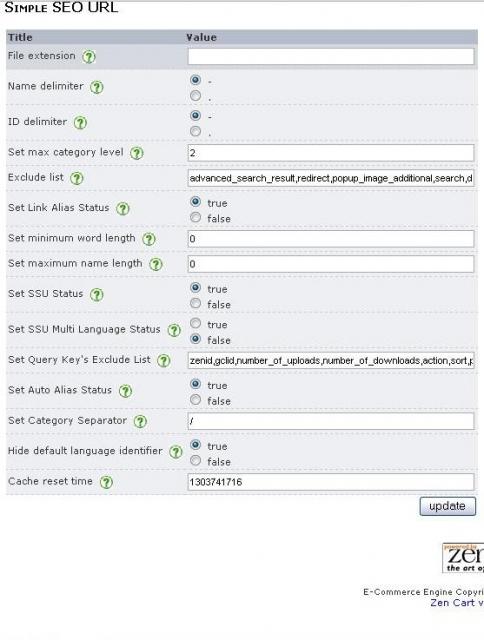The height and width of the screenshot is (640, 484).
Task: Open help icon beside Cache reset time
Action: (107, 482)
